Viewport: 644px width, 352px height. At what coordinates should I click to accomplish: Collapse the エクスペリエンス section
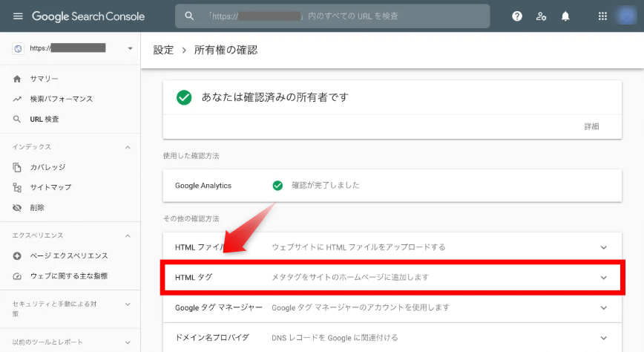[128, 235]
